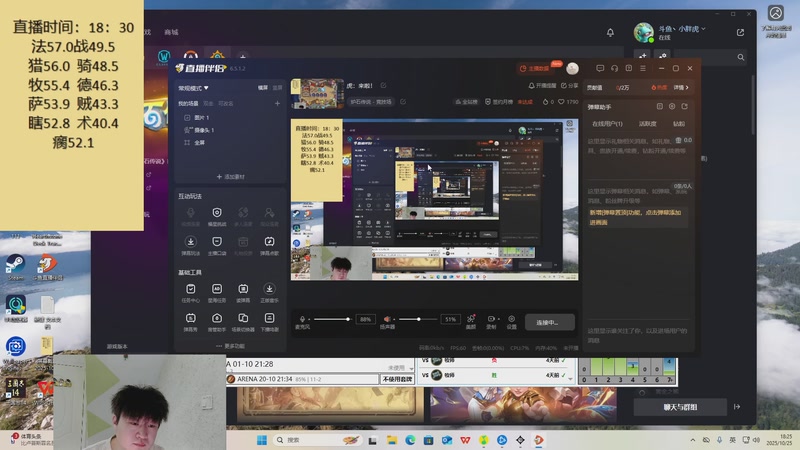Adjust the microphone volume slider
800x450 pixels.
click(x=332, y=319)
